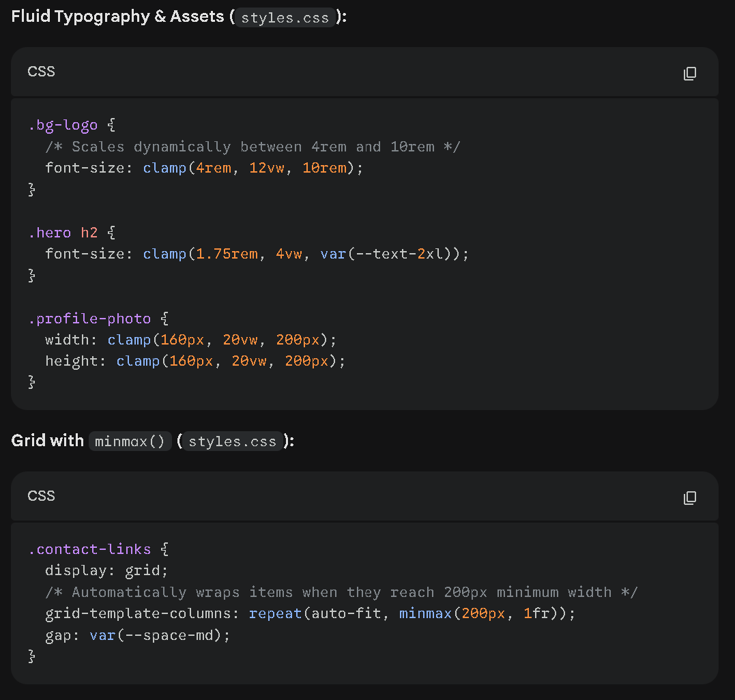This screenshot has width=735, height=700.
Task: Click the styles.css chip near Grid heading
Action: (x=232, y=441)
